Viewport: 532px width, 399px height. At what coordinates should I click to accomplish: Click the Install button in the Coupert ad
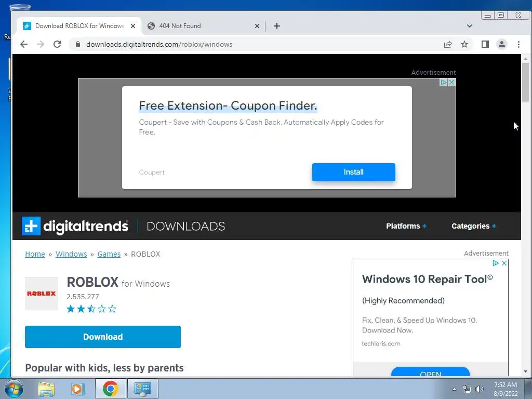pos(353,172)
